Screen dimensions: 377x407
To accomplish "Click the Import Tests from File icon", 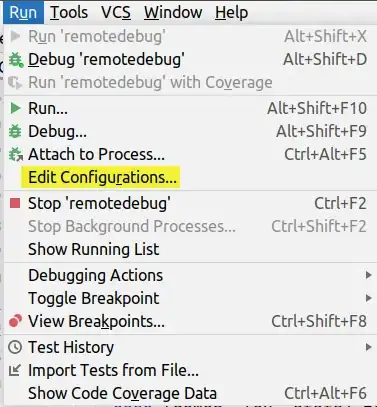I will pyautogui.click(x=15, y=370).
